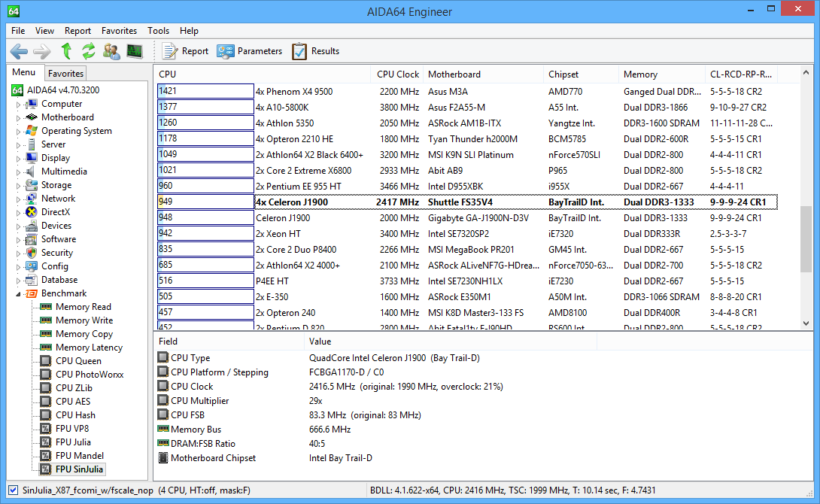
Task: Click the green refresh arrows icon
Action: (88, 50)
